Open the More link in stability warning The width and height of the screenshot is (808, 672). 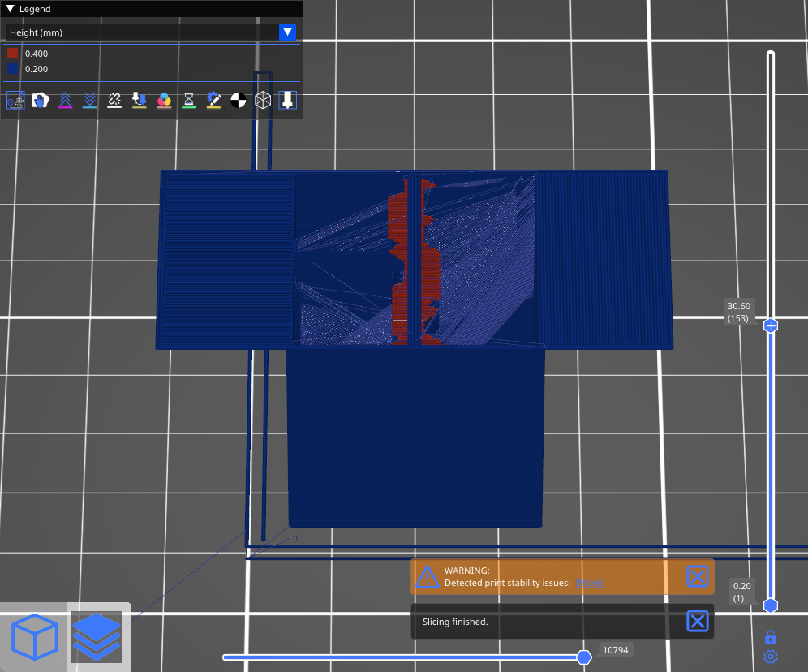pyautogui.click(x=589, y=583)
